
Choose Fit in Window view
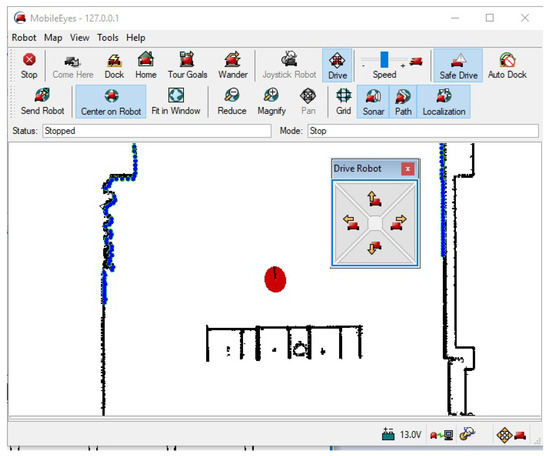pyautogui.click(x=176, y=101)
